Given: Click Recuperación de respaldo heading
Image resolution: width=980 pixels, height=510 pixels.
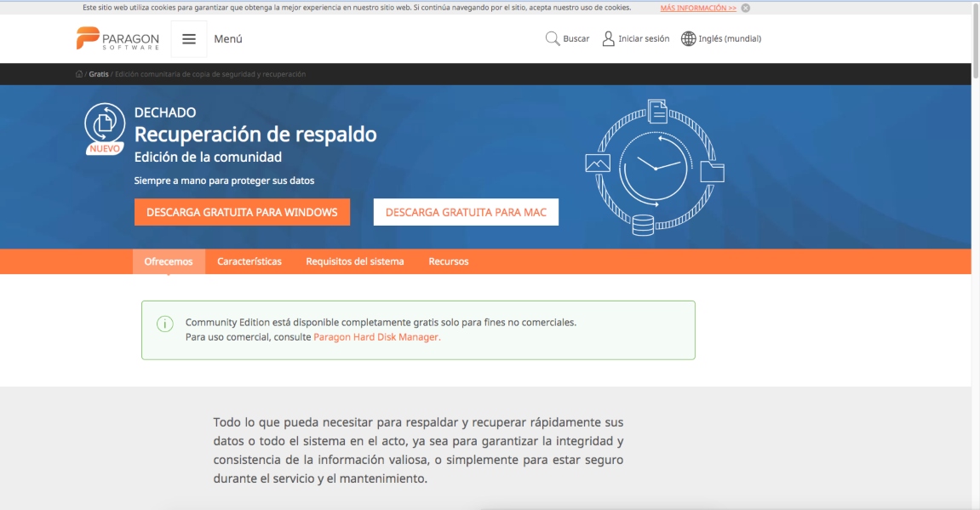Looking at the screenshot, I should [x=255, y=135].
